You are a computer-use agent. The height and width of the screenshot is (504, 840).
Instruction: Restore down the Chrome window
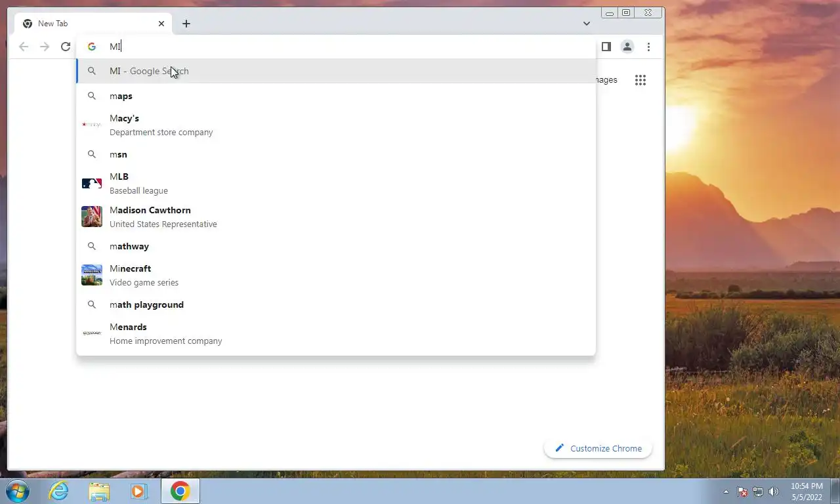click(x=626, y=12)
